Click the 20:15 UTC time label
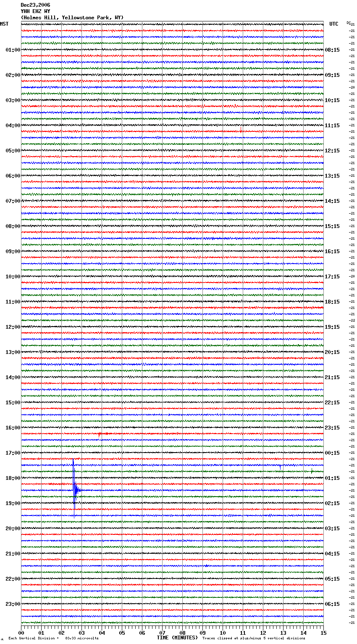 coord(332,352)
